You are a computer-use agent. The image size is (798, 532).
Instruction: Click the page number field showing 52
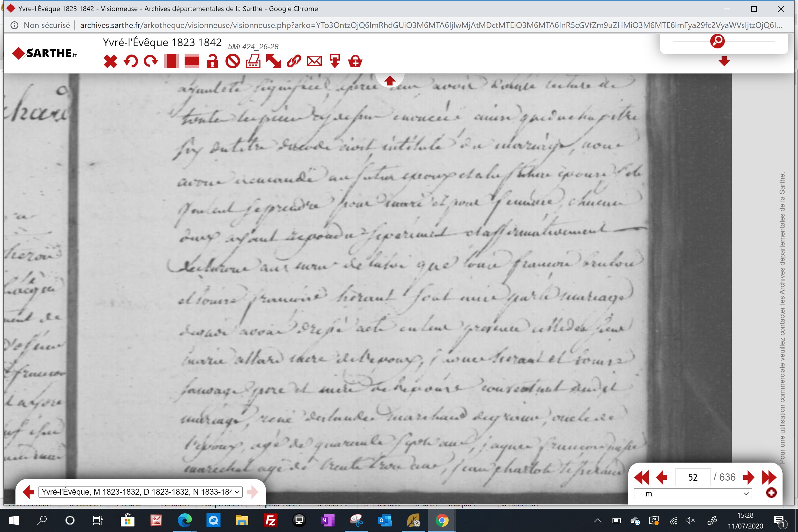click(x=692, y=477)
